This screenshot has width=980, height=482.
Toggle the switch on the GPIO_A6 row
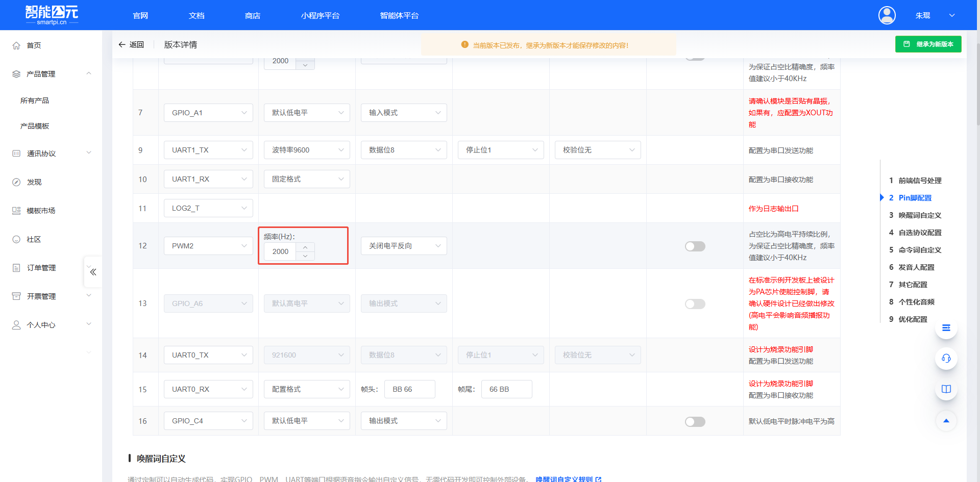pyautogui.click(x=695, y=303)
